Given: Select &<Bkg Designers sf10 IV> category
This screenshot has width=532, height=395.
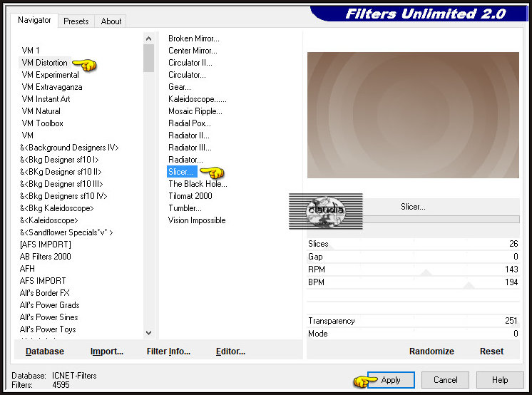Looking at the screenshot, I should pos(63,196).
